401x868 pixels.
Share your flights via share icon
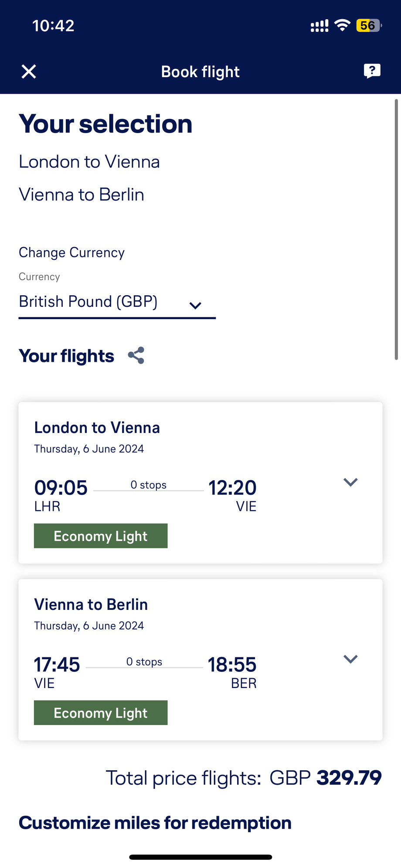point(136,356)
